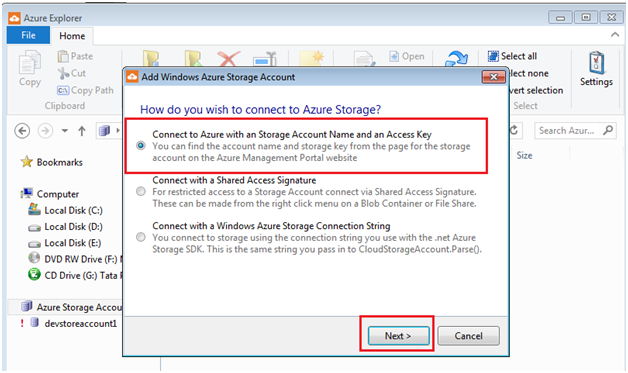628x373 pixels.
Task: Open Settings from the ribbon
Action: [596, 69]
